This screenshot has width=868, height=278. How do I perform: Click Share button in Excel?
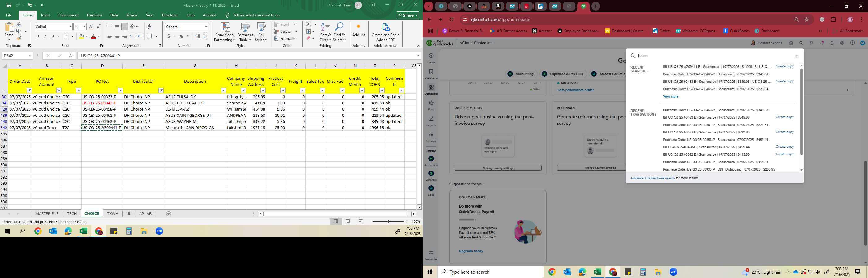(408, 15)
